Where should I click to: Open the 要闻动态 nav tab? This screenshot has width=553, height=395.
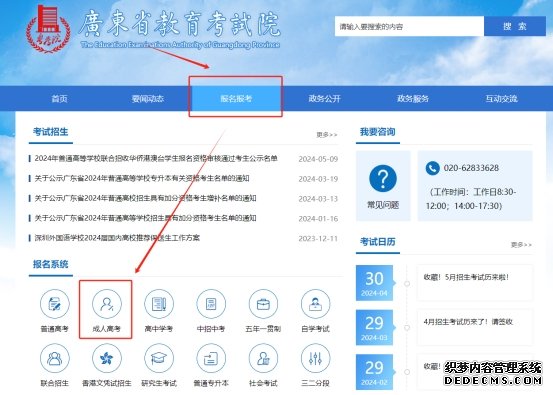point(148,98)
